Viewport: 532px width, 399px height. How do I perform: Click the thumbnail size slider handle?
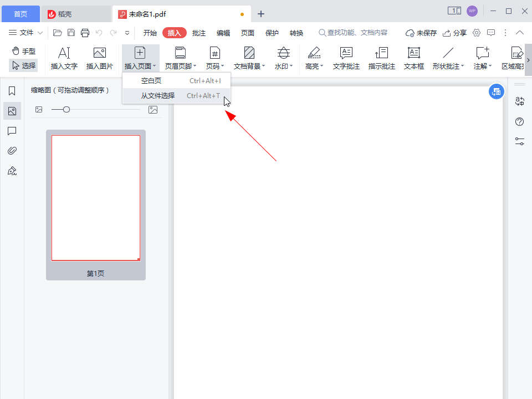click(66, 110)
